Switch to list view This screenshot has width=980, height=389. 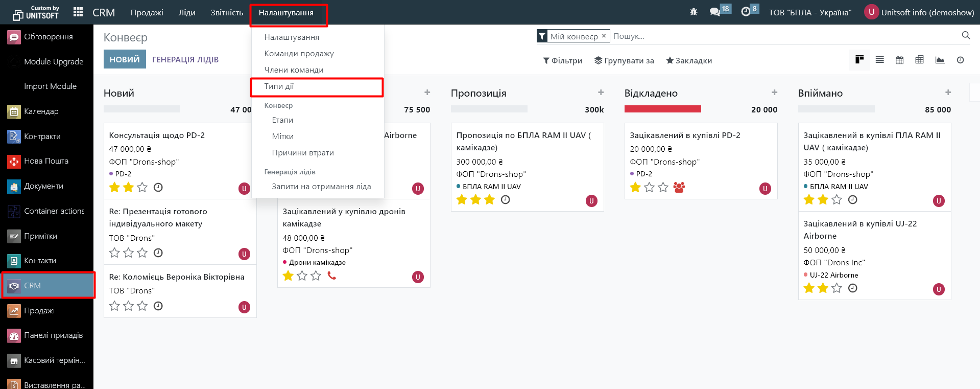coord(879,60)
